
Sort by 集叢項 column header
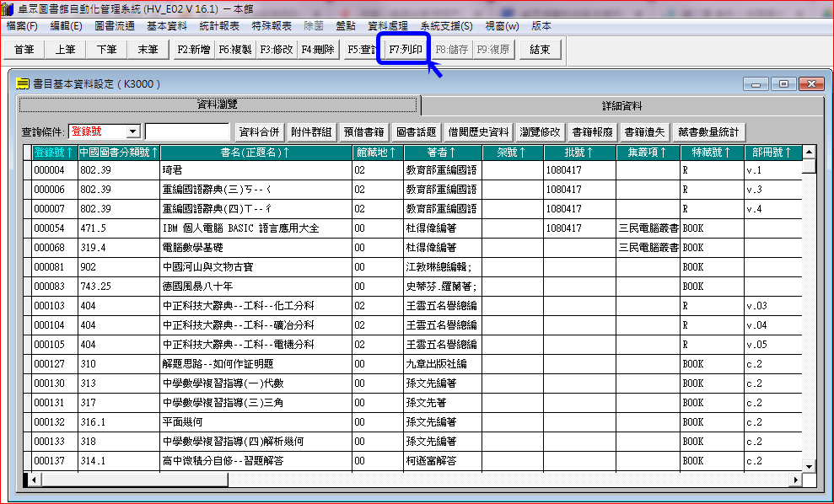coord(648,153)
